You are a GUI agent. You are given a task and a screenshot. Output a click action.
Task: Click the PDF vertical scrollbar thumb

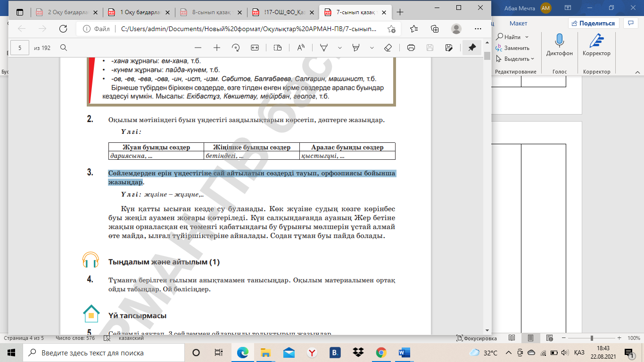[487, 56]
